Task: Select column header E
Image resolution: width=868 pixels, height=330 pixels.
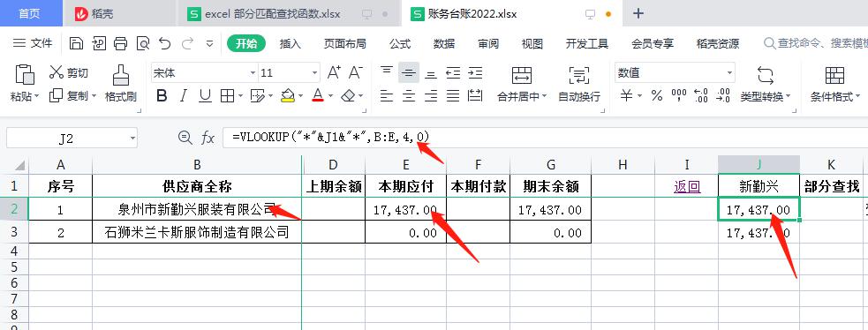Action: tap(406, 165)
